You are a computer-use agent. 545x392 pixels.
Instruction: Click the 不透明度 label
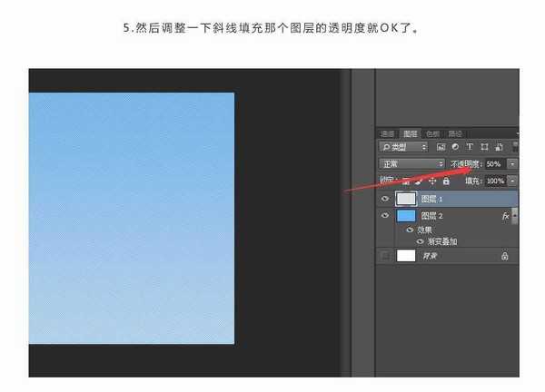coord(466,164)
